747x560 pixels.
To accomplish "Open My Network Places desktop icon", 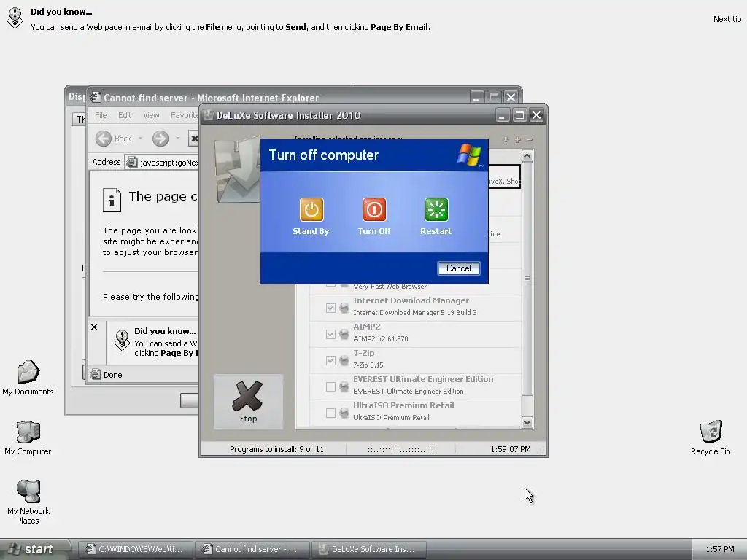I will (x=28, y=502).
